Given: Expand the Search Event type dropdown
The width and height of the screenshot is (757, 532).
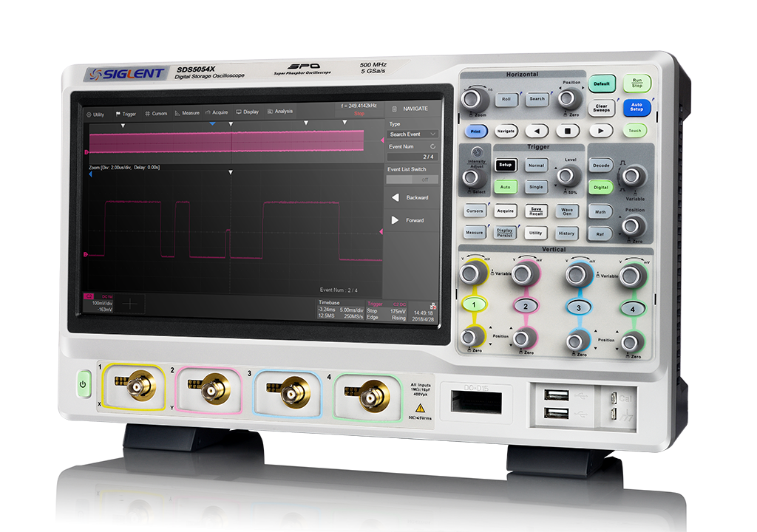Looking at the screenshot, I should pos(413,134).
